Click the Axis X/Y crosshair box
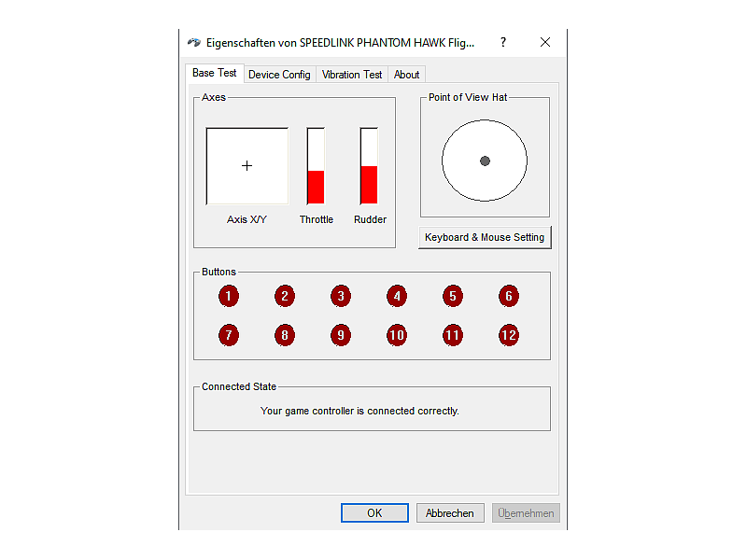This screenshot has width=747, height=560. 247,166
